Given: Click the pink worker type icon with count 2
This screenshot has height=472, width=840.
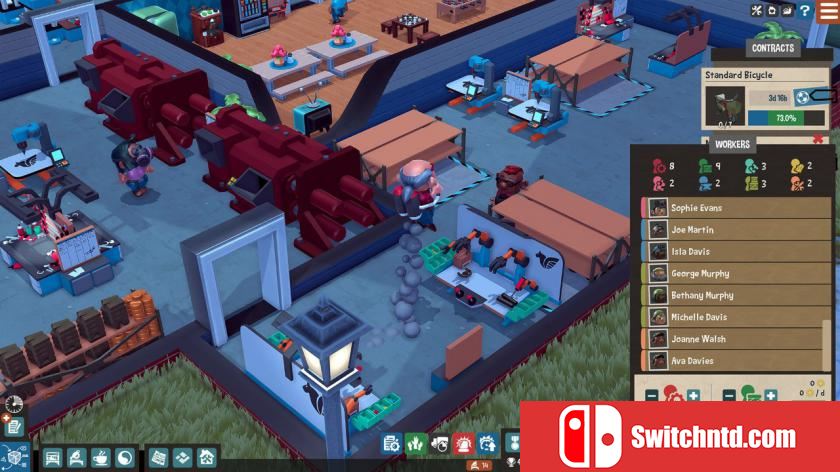Looking at the screenshot, I should pos(659,184).
